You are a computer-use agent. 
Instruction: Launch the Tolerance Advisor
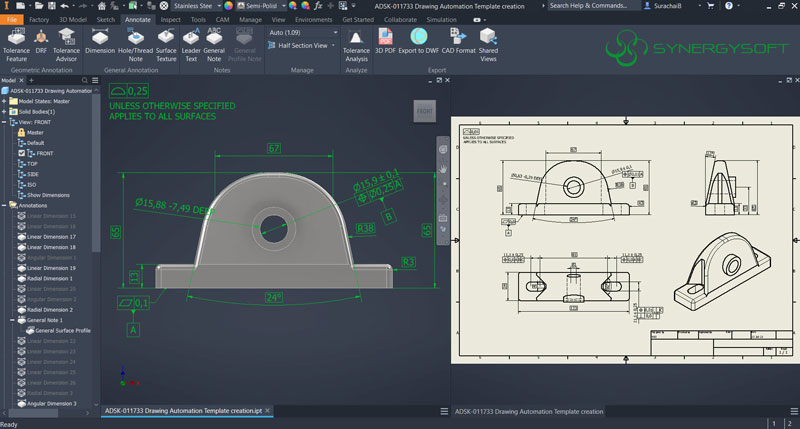66,45
